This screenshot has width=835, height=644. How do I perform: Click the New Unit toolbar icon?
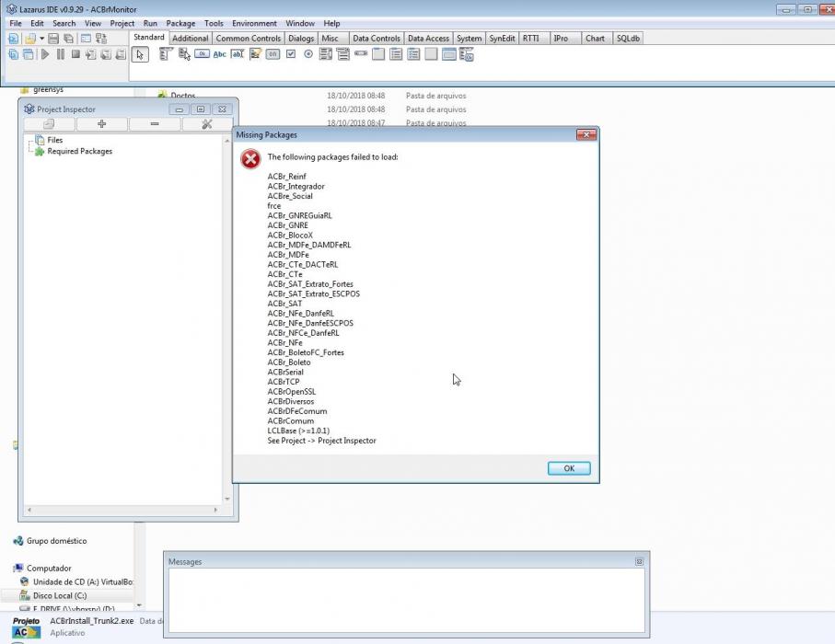(x=13, y=39)
